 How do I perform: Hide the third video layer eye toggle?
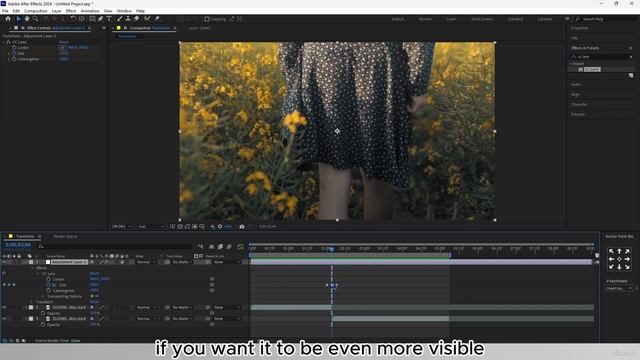pyautogui.click(x=4, y=319)
